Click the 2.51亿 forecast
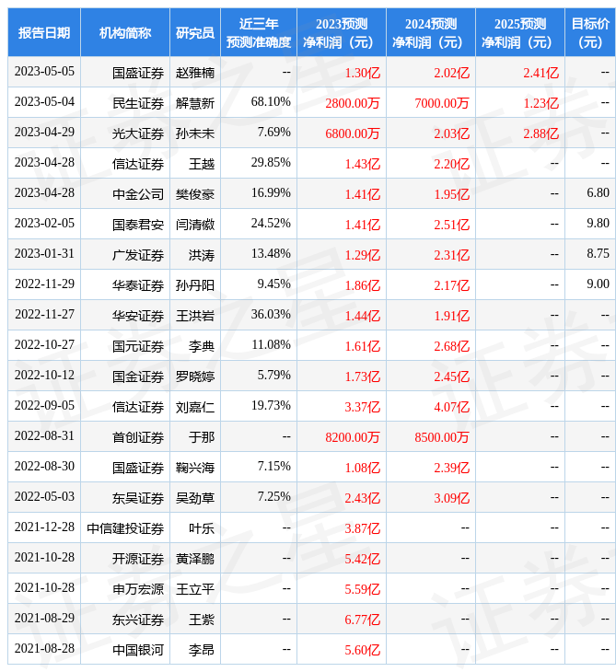This screenshot has width=616, height=672. (x=452, y=225)
